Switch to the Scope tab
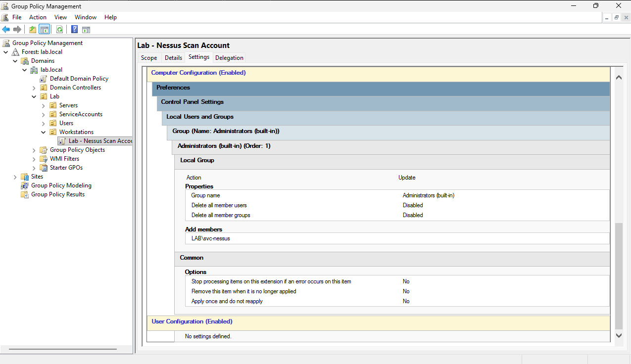 tap(149, 58)
